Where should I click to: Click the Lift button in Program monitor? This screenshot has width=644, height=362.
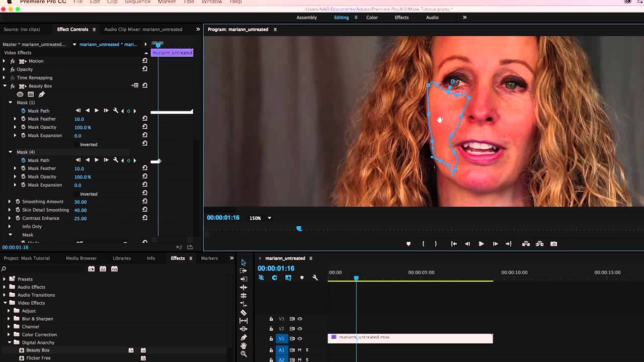coord(526,244)
